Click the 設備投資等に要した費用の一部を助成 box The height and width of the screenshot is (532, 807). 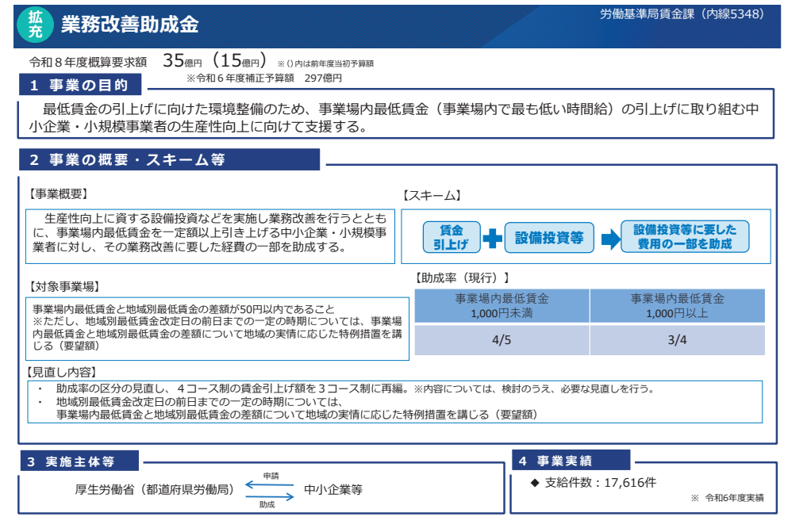tap(685, 237)
